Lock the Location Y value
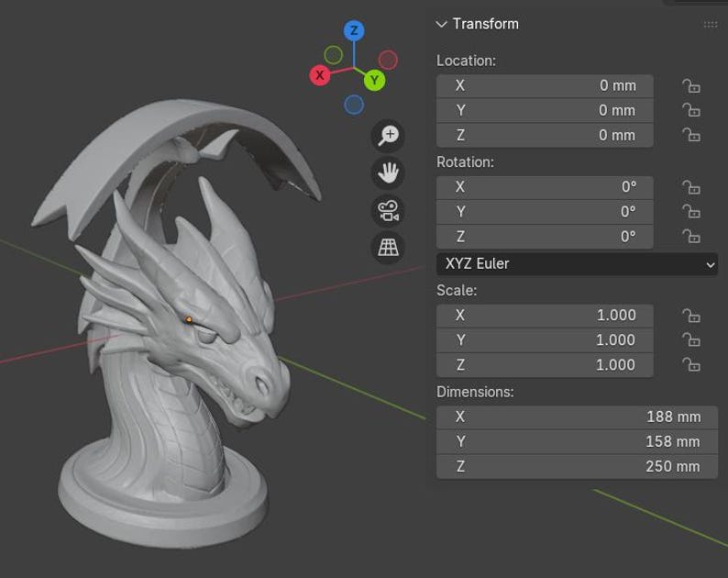 click(690, 111)
